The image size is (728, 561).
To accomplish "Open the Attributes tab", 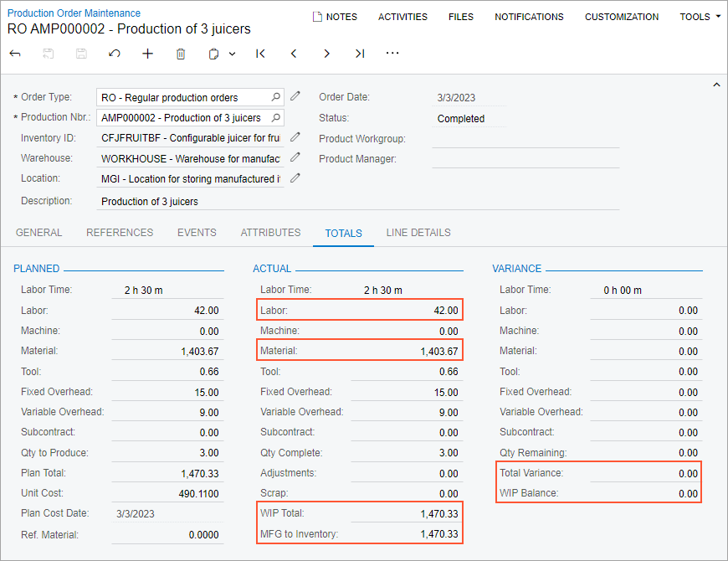I will (270, 233).
